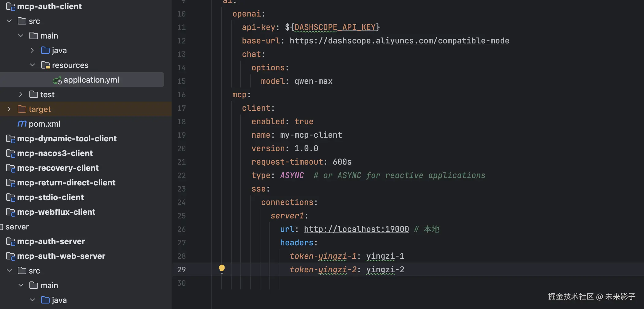Click the yellow lightbulb on line 29
The image size is (644, 309).
222,269
